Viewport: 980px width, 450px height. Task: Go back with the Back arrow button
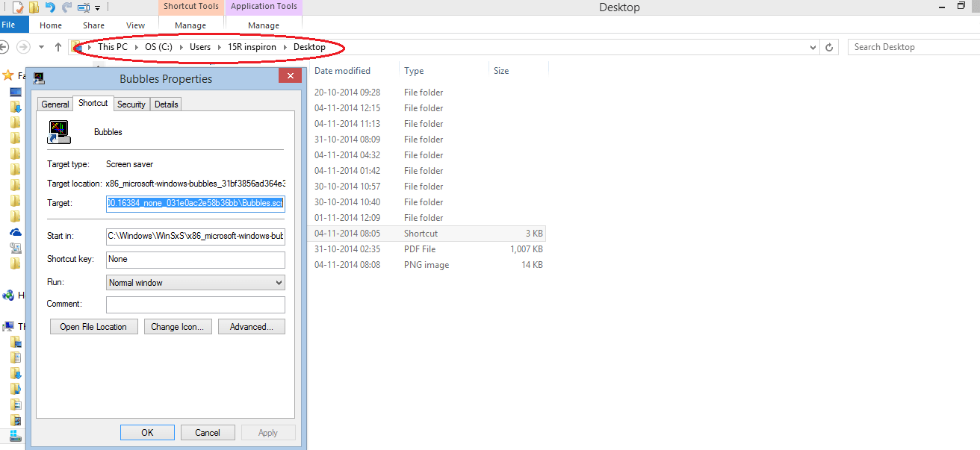(4, 47)
